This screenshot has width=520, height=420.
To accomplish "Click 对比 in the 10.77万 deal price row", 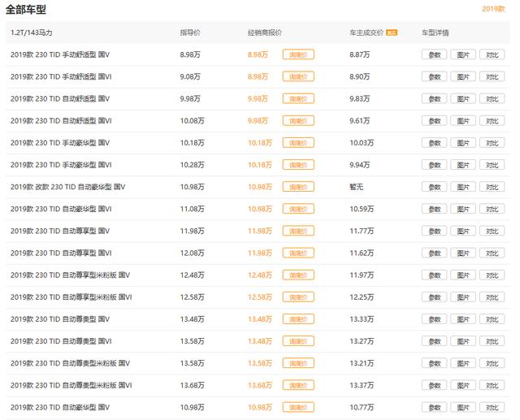I will coord(492,407).
